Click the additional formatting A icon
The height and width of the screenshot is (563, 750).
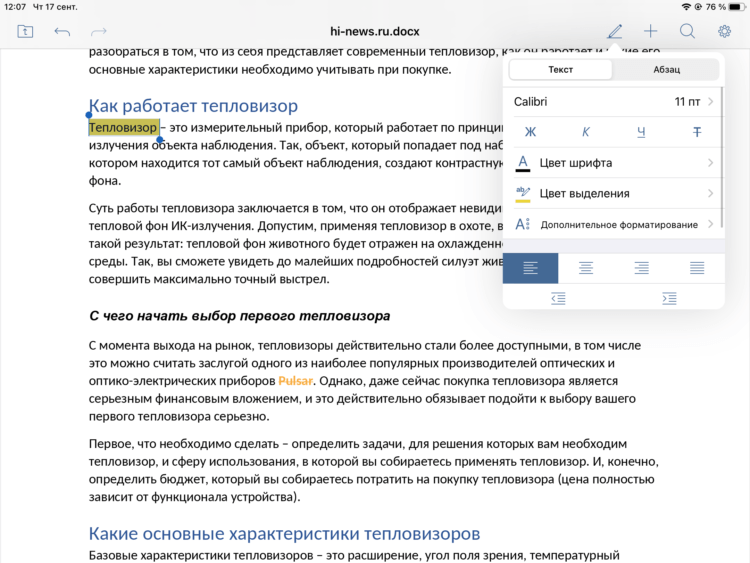[x=523, y=224]
